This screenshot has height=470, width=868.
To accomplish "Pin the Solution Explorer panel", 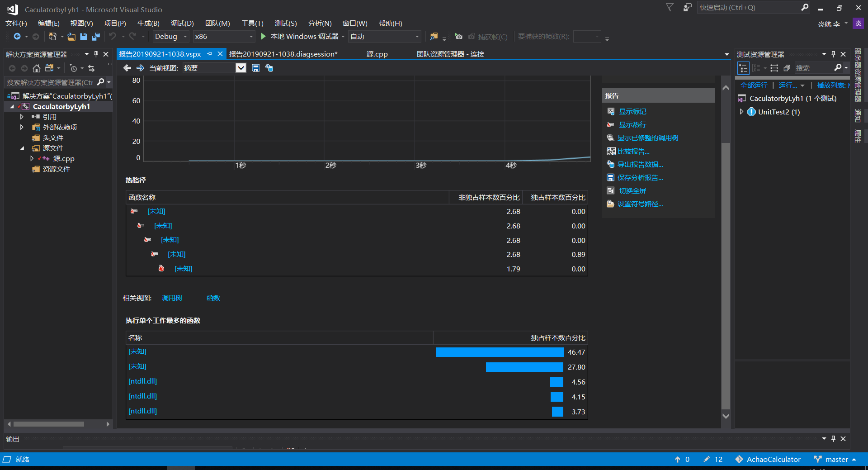I will pos(96,54).
